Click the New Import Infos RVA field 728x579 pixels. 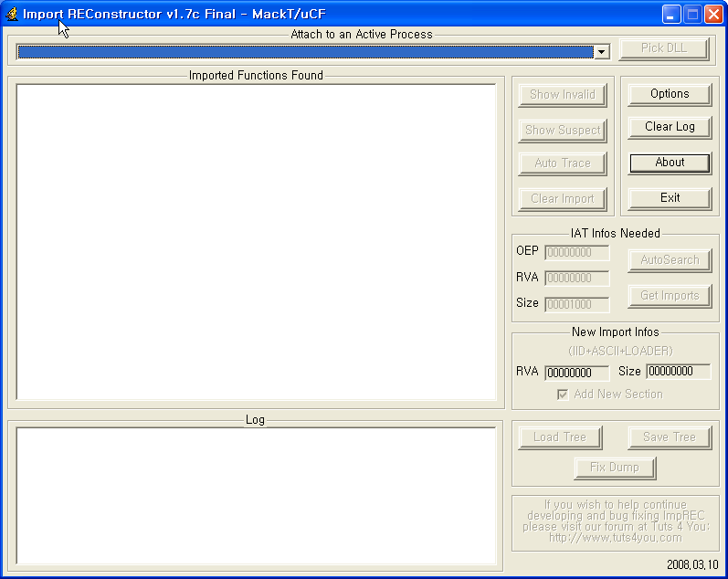tap(576, 373)
